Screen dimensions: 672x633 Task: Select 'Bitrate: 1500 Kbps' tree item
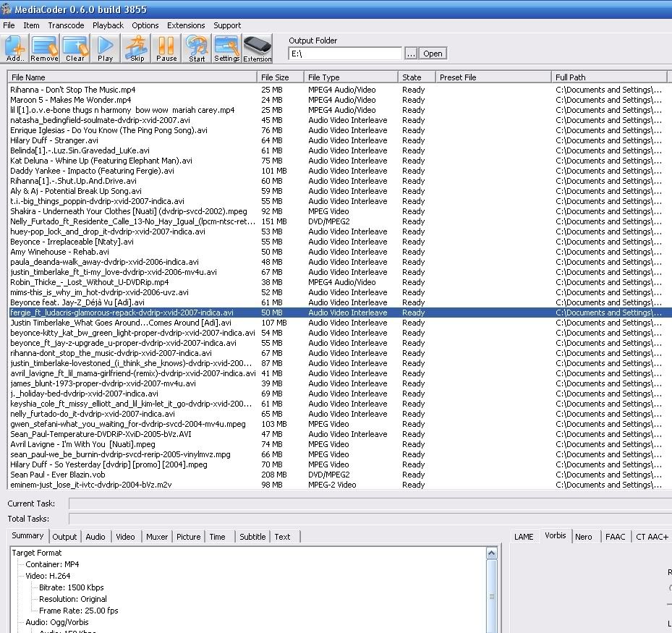(72, 587)
